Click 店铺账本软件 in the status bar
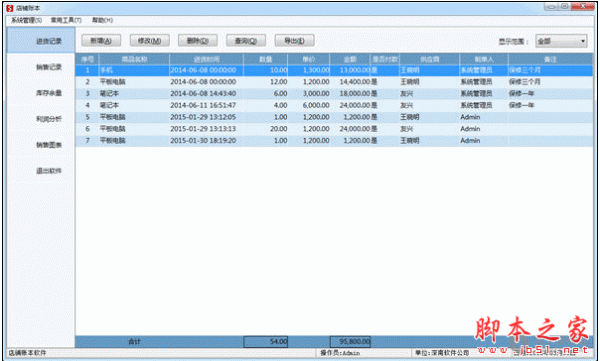Screen dimensions: 600x361 [x=27, y=353]
